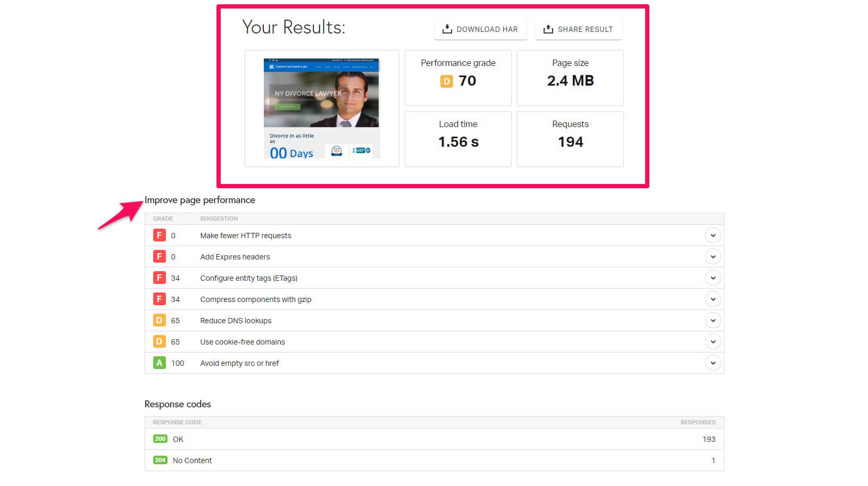Expand the Avoid empty src or href suggestion
This screenshot has height=486, width=868.
point(713,363)
